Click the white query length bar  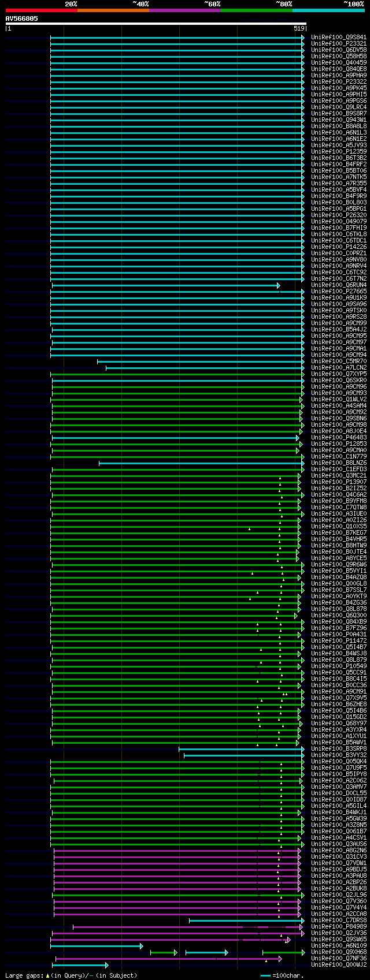pyautogui.click(x=156, y=24)
